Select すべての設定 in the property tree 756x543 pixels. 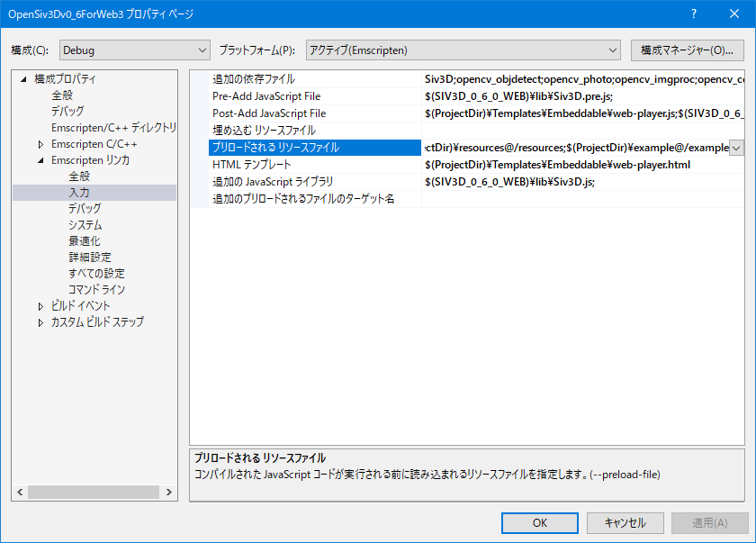point(96,274)
